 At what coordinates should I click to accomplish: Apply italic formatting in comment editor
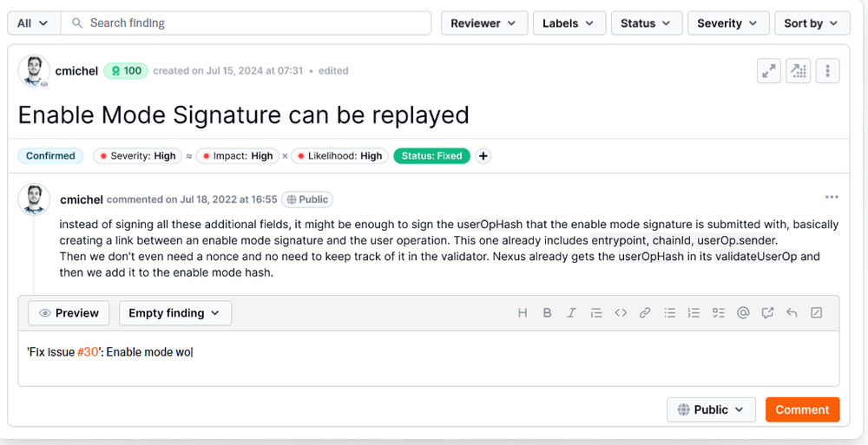point(571,313)
